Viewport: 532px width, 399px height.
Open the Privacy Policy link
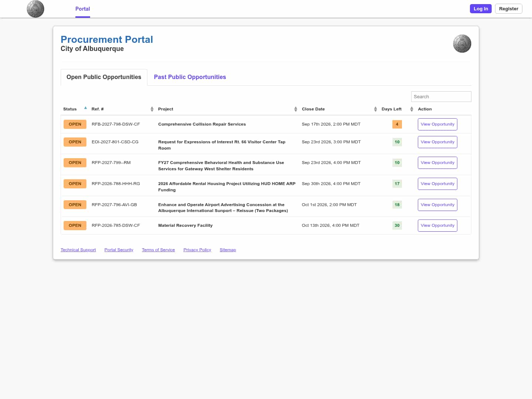pos(197,250)
